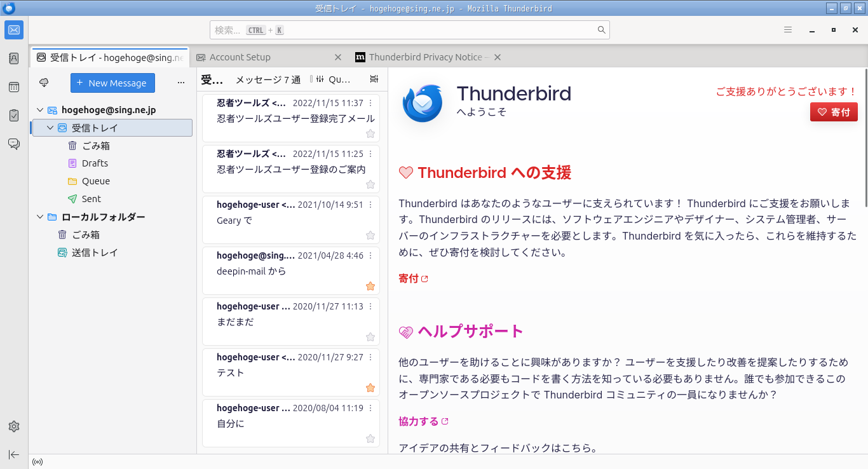Collapse the spaces toolbar
The width and height of the screenshot is (868, 469).
14,454
